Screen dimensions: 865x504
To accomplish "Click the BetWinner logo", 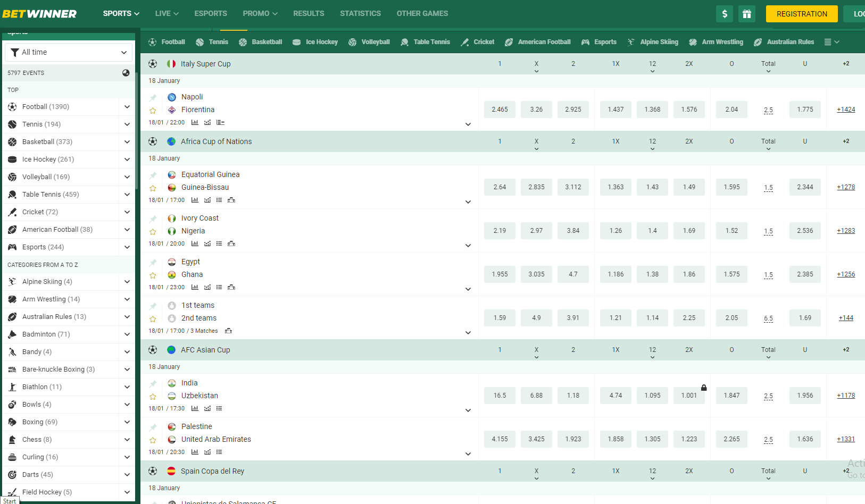I will click(39, 14).
